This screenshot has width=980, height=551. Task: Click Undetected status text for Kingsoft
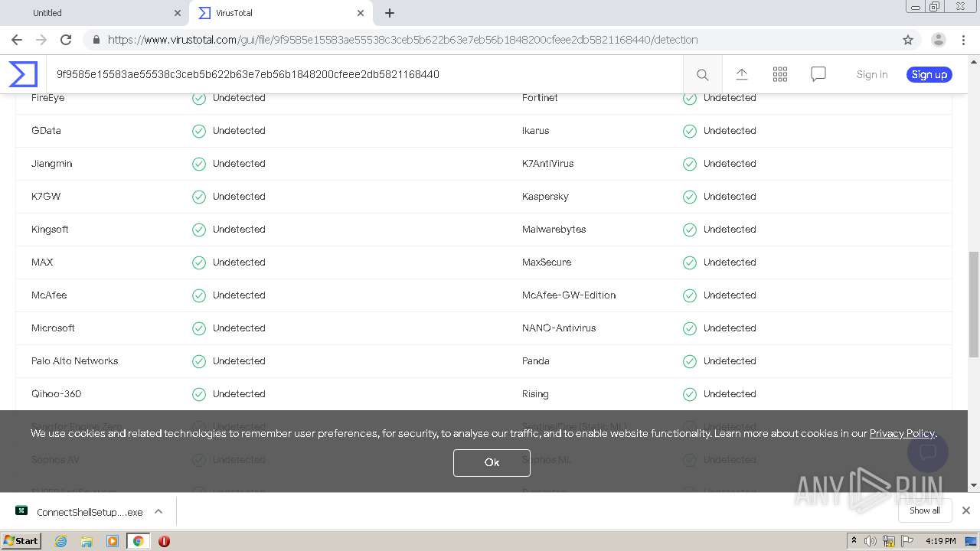click(239, 230)
